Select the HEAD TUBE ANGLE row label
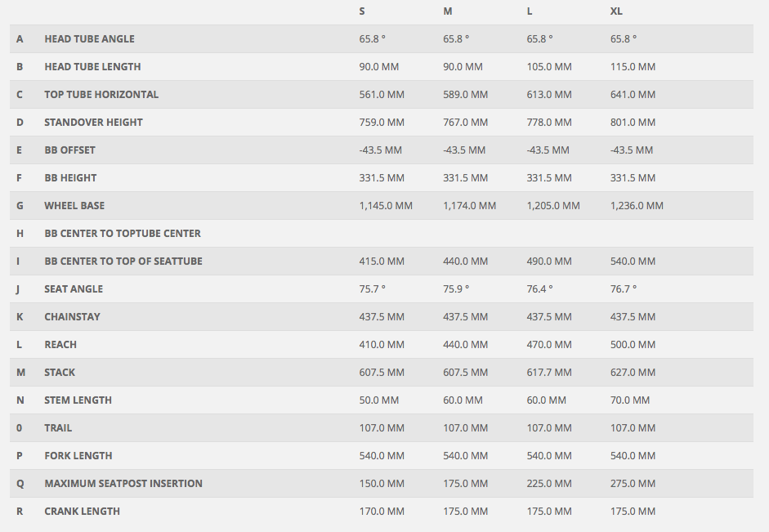The height and width of the screenshot is (532, 769). (89, 38)
